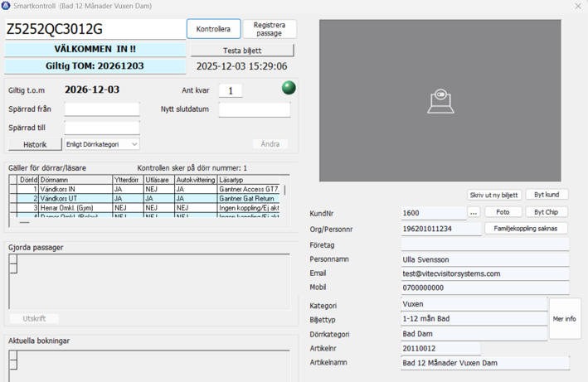This screenshot has width=588, height=382.
Task: Click the Spärrad till input field
Action: [x=102, y=128]
